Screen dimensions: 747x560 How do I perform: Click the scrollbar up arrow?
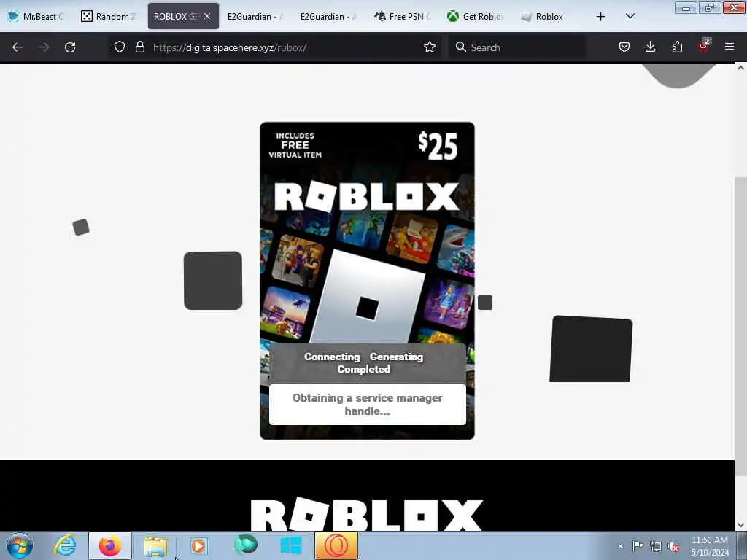pyautogui.click(x=740, y=68)
